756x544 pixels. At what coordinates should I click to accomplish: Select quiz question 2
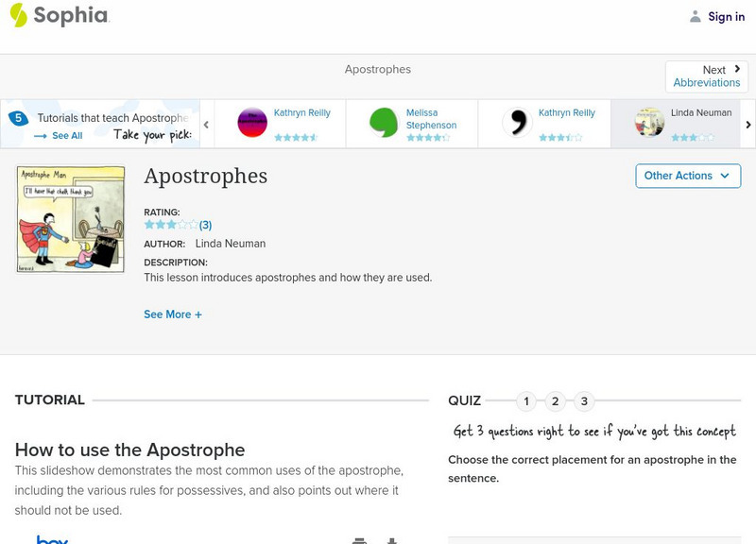click(556, 401)
